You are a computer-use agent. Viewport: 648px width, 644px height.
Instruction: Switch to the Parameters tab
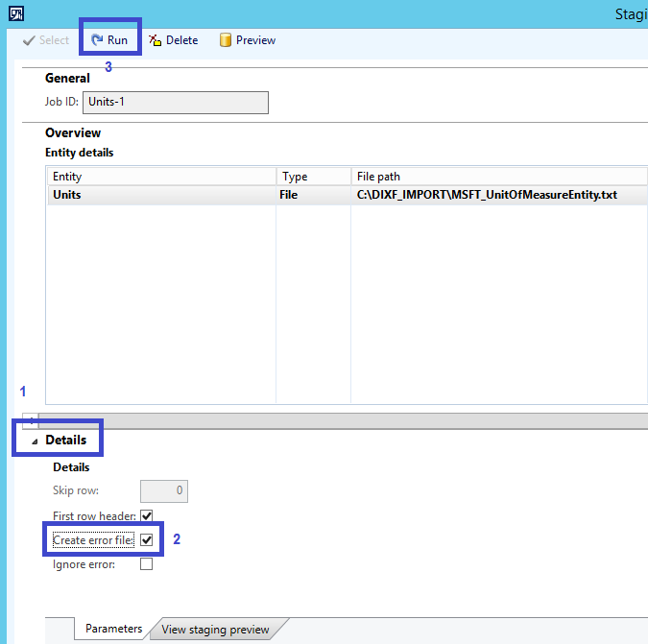[113, 629]
